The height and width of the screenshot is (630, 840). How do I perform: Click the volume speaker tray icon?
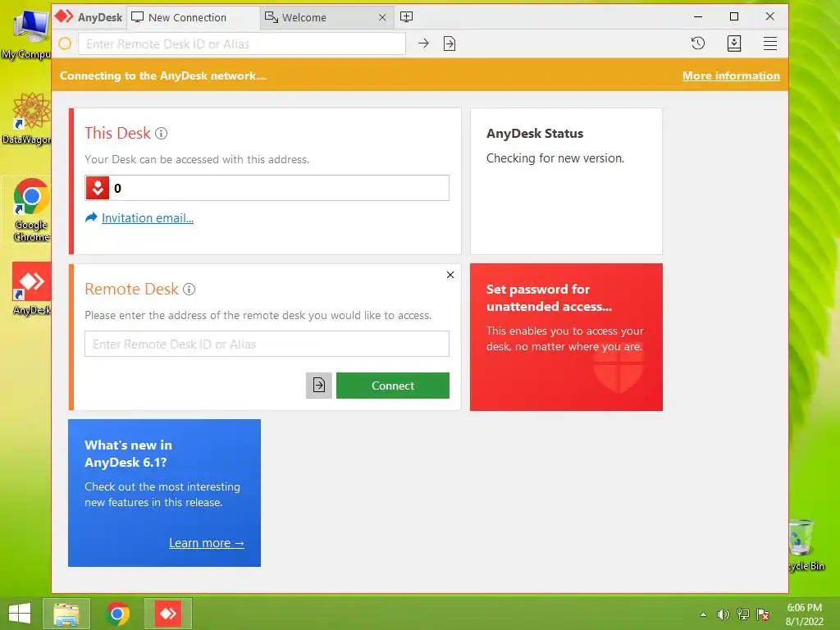(724, 614)
